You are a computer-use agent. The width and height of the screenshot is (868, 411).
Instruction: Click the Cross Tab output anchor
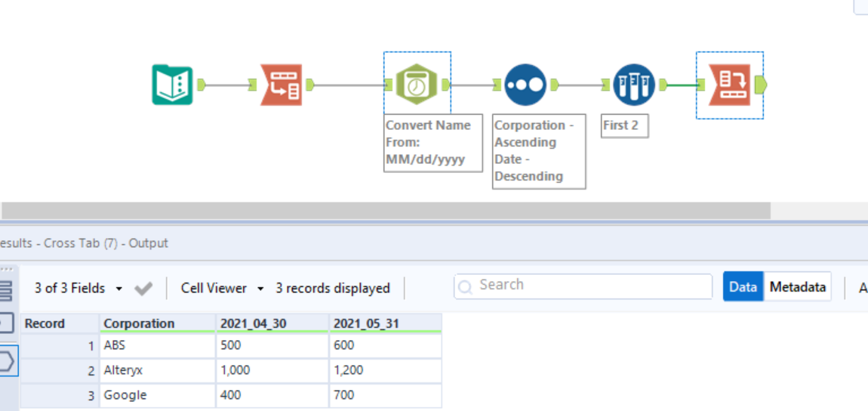point(760,85)
